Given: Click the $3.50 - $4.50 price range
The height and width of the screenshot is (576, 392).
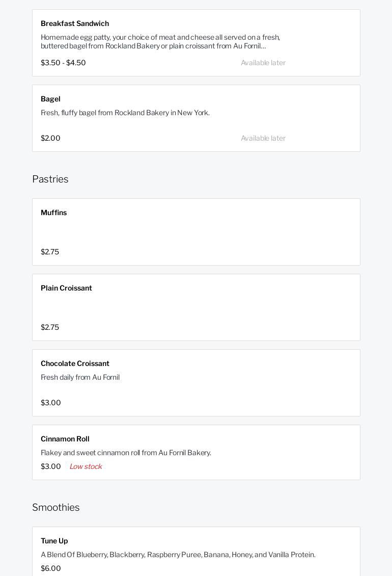Looking at the screenshot, I should (63, 63).
